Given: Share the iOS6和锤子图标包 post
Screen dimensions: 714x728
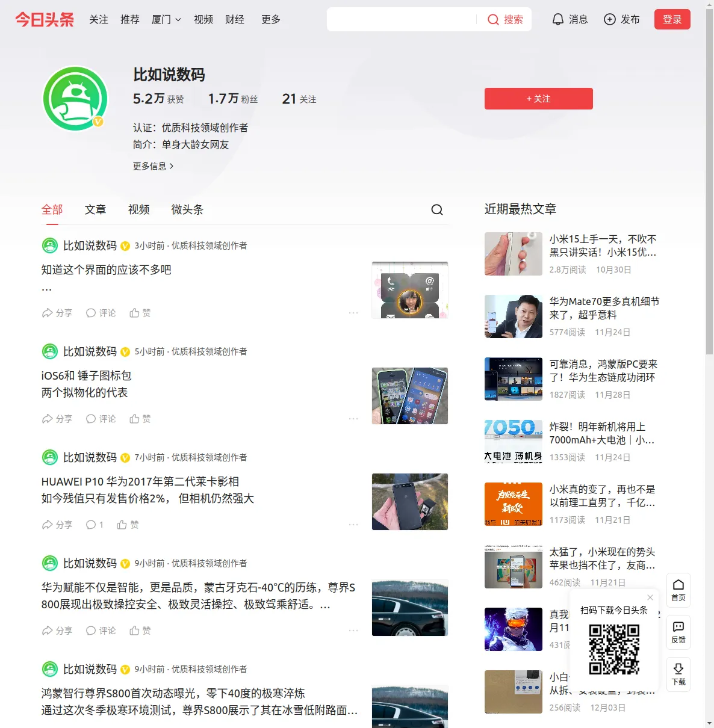Looking at the screenshot, I should click(x=57, y=419).
